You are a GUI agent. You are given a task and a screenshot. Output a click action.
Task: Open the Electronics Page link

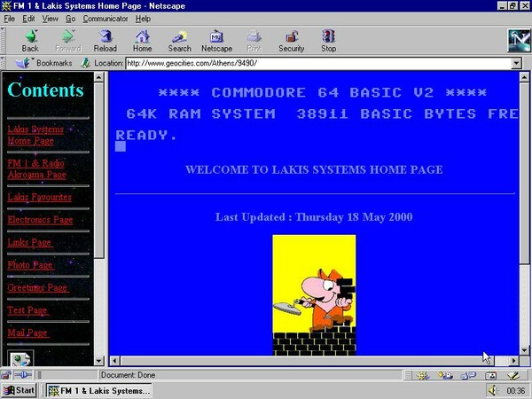point(40,220)
